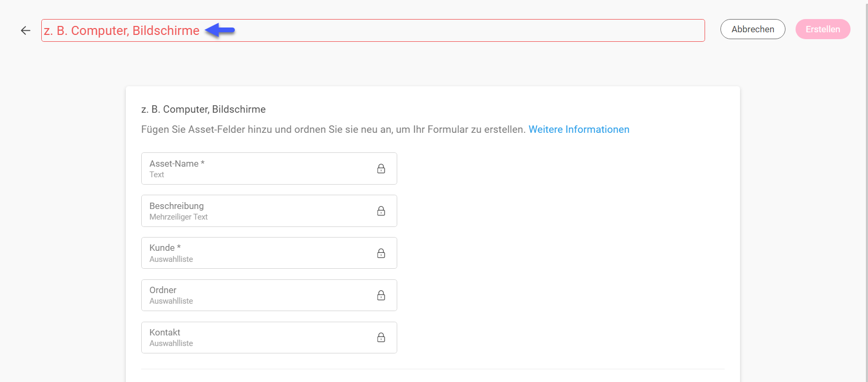This screenshot has width=868, height=382.
Task: Click the Erstellen button
Action: tap(823, 29)
